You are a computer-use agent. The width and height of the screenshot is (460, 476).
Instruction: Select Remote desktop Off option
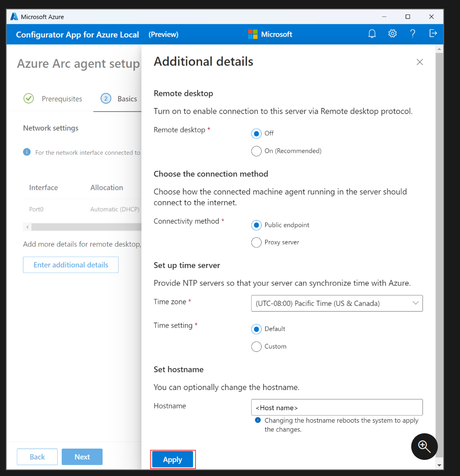(x=256, y=133)
